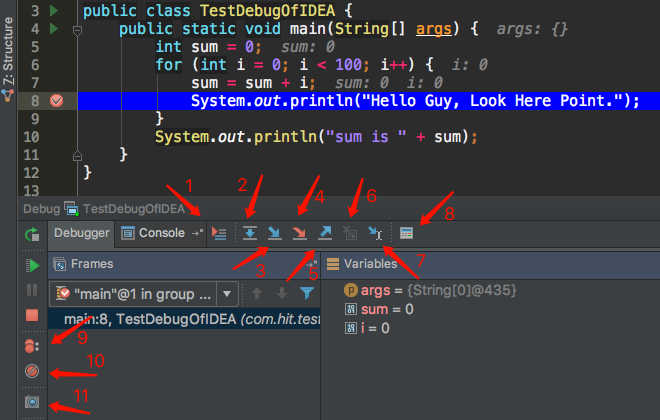Click the for loop statement on line 6
Screen dimensions: 660x420
[x=294, y=65]
